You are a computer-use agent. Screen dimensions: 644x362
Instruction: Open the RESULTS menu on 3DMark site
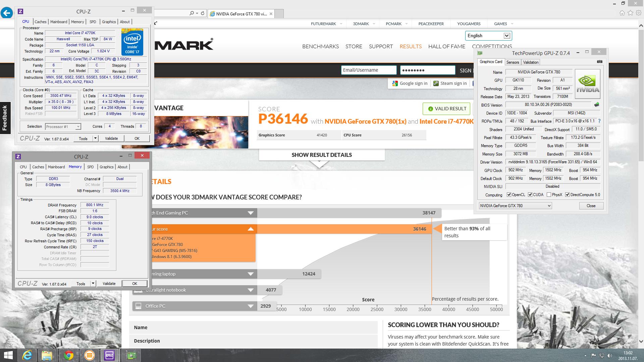[x=411, y=47]
